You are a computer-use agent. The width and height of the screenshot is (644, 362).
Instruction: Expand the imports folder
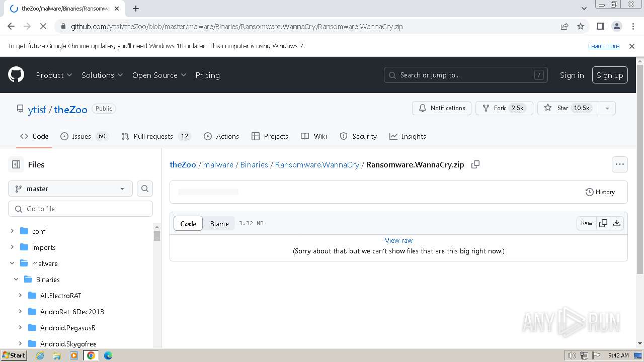click(12, 247)
